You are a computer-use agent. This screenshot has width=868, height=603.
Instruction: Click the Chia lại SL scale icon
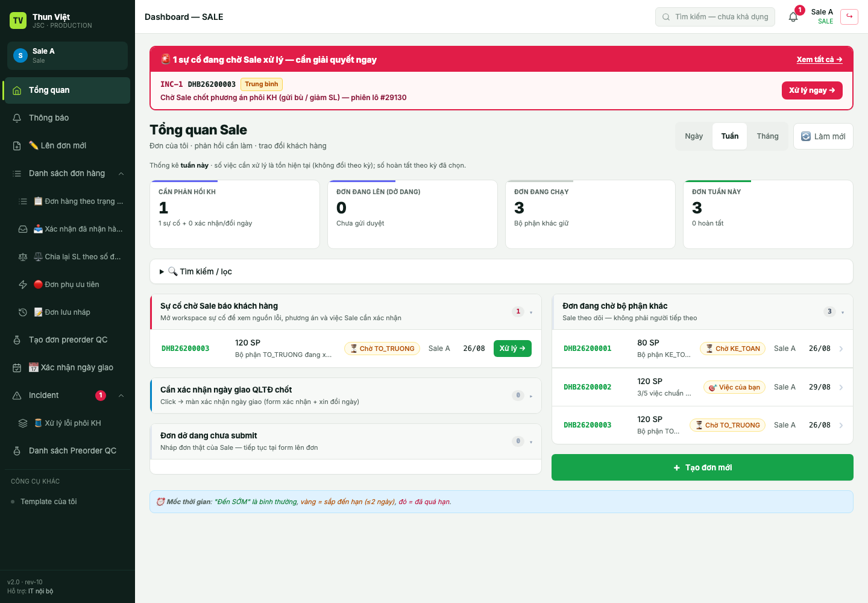pos(23,257)
